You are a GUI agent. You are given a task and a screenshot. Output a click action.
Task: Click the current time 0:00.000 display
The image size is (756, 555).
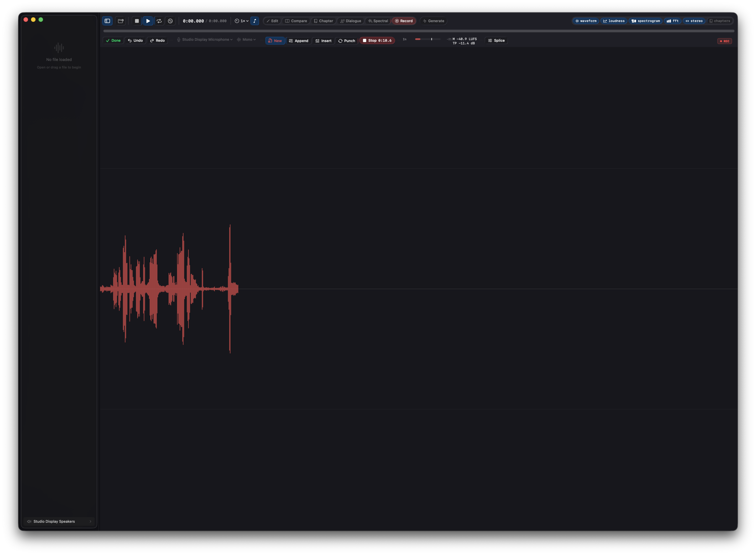193,21
